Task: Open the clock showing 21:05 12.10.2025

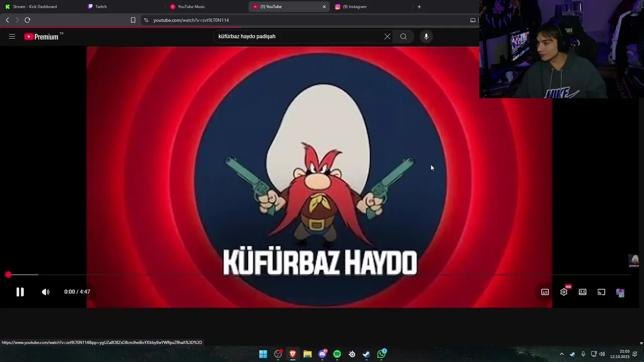Action: coord(620,354)
